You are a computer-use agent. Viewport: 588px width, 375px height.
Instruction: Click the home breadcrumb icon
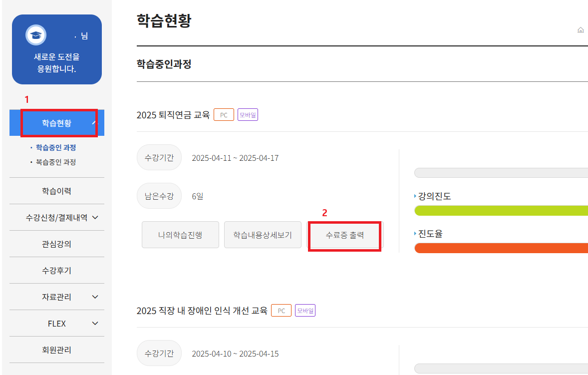[581, 30]
